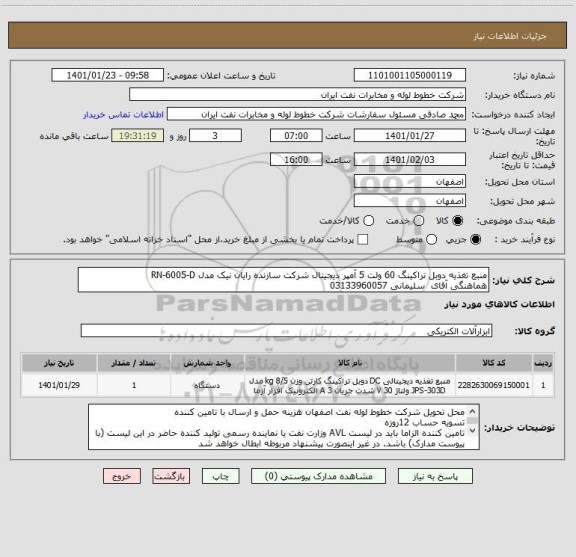Image resolution: width=576 pixels, height=557 pixels.
Task: Click the goods group ابزارآلات الکتریکی field
Action: point(286,331)
